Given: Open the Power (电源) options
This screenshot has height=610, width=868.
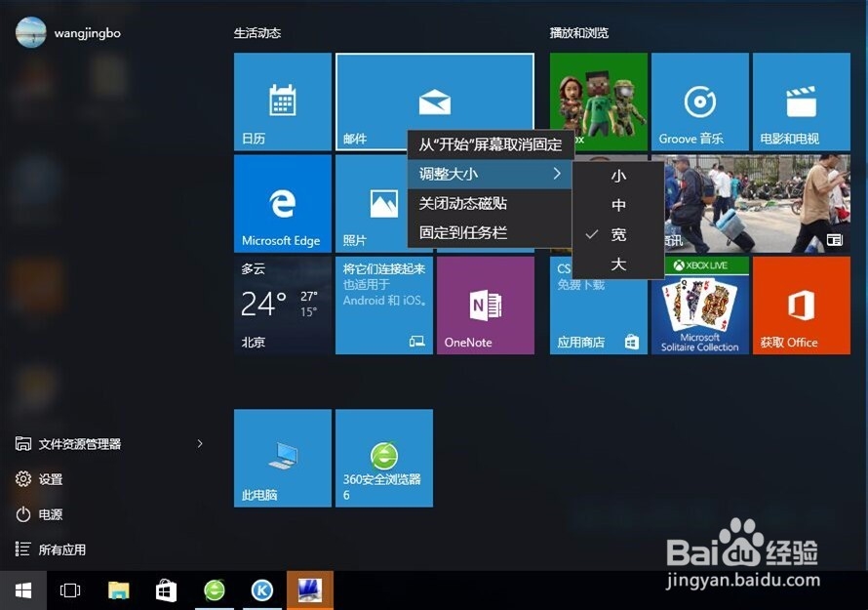Looking at the screenshot, I should [39, 514].
